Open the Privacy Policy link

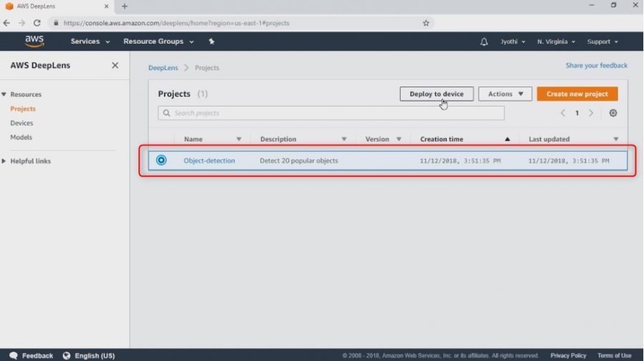coord(568,355)
